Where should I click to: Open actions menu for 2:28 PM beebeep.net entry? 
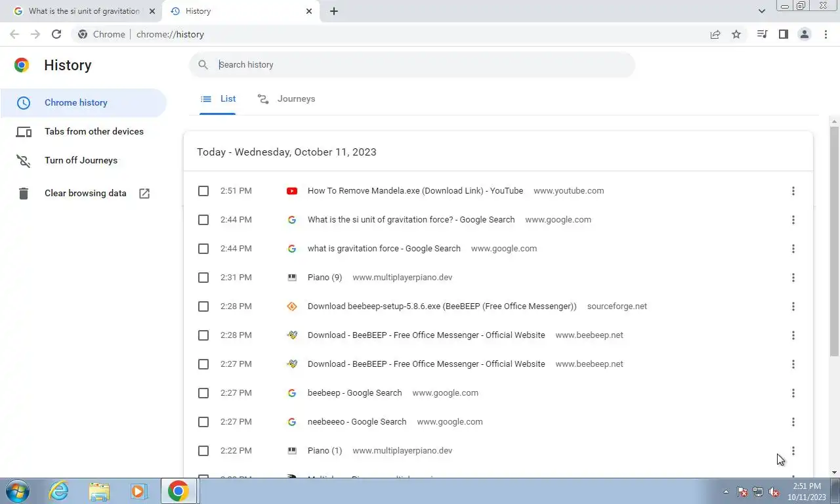793,335
